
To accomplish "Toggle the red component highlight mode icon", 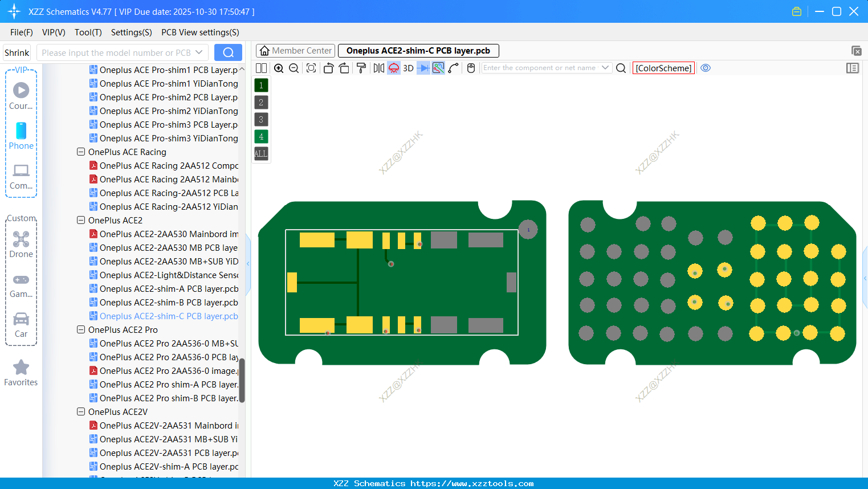I will point(393,68).
